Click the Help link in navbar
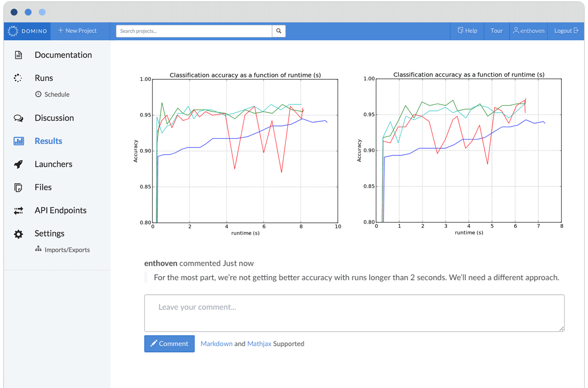 467,31
